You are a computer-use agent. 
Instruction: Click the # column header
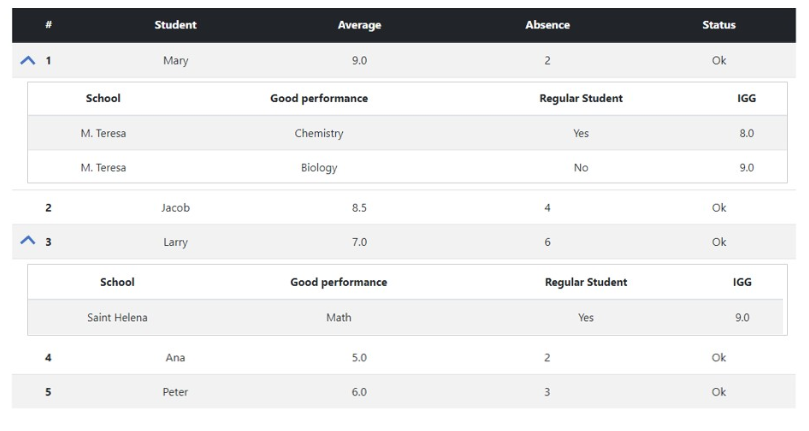pyautogui.click(x=48, y=25)
